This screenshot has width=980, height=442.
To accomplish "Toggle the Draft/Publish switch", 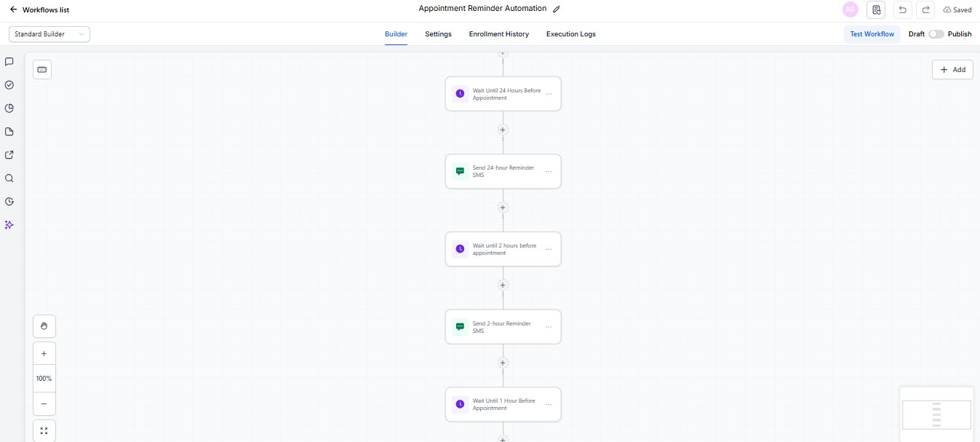I will click(x=936, y=34).
